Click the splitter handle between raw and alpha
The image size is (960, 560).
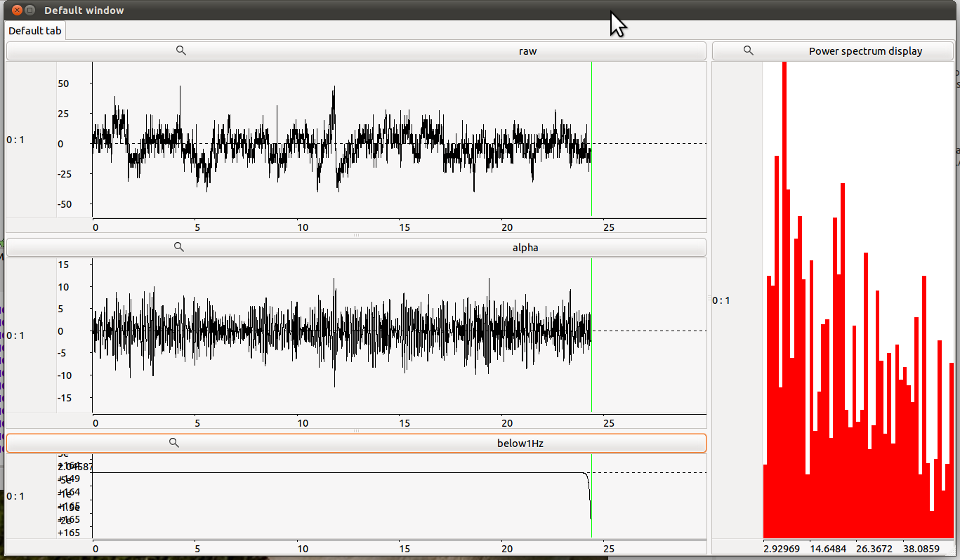pyautogui.click(x=356, y=235)
